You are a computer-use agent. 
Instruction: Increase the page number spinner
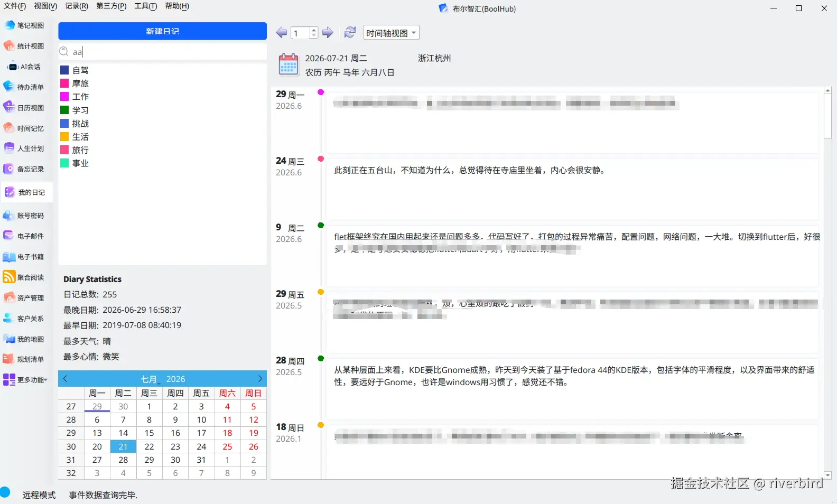(314, 30)
